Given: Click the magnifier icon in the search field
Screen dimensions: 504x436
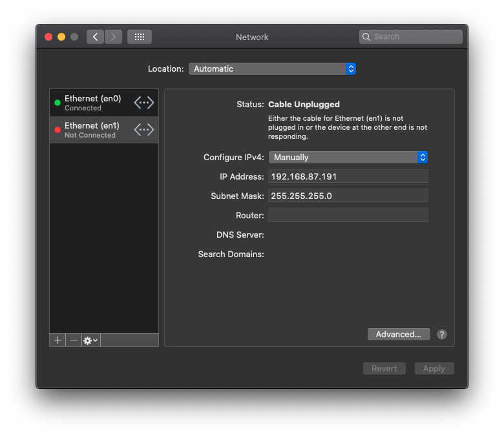Looking at the screenshot, I should pos(366,37).
